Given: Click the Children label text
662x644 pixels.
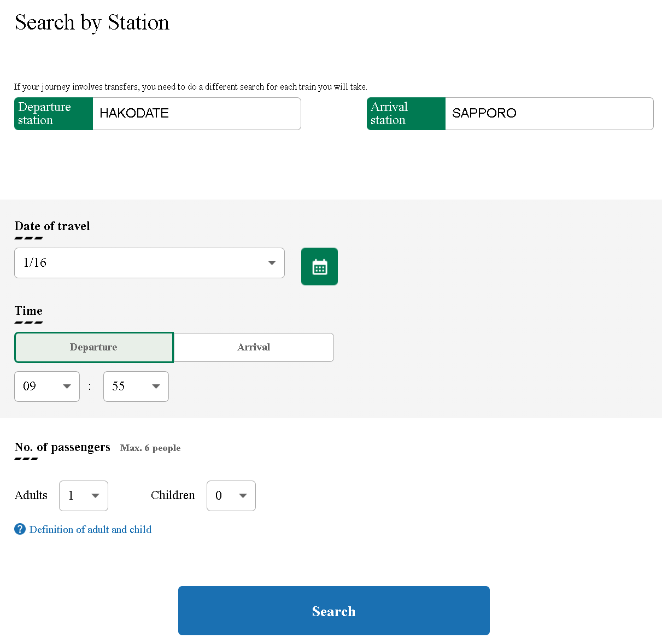Looking at the screenshot, I should tap(173, 495).
